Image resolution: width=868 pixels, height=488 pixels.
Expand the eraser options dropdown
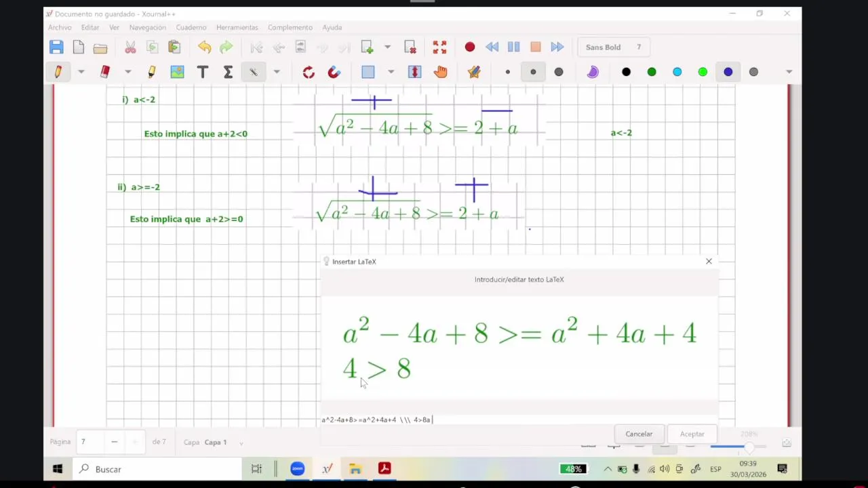coord(127,72)
